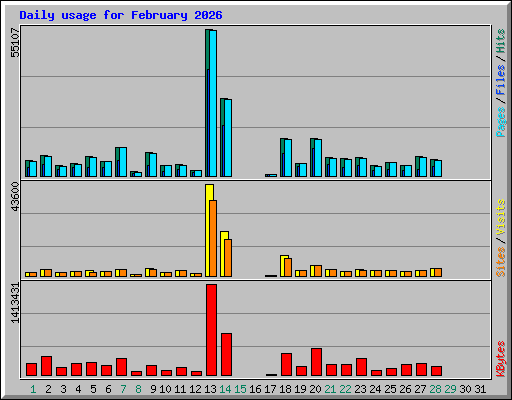This screenshot has width=512, height=400.
Task: Click the tallest cyan bar for day 13
Action: click(213, 103)
